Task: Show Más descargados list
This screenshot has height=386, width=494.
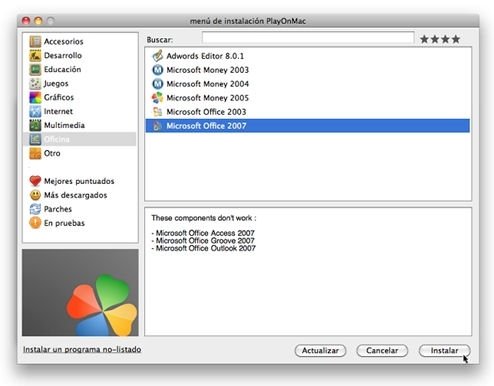Action: (75, 195)
